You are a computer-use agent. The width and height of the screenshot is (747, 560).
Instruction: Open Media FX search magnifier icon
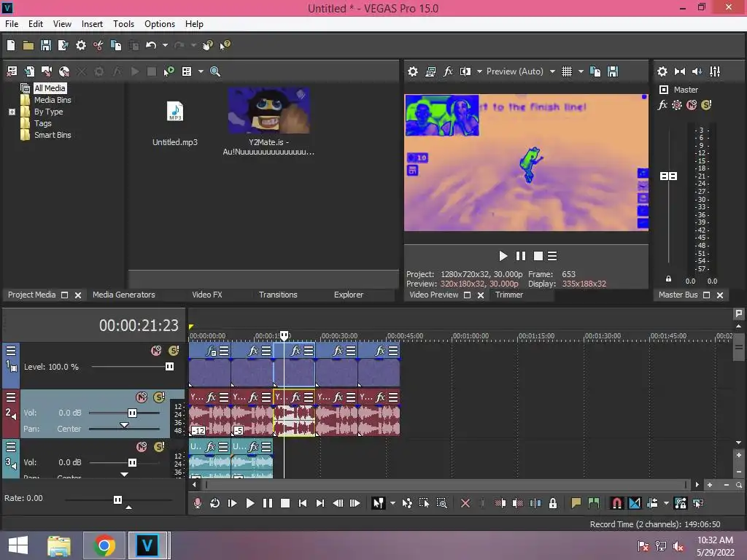pyautogui.click(x=215, y=71)
